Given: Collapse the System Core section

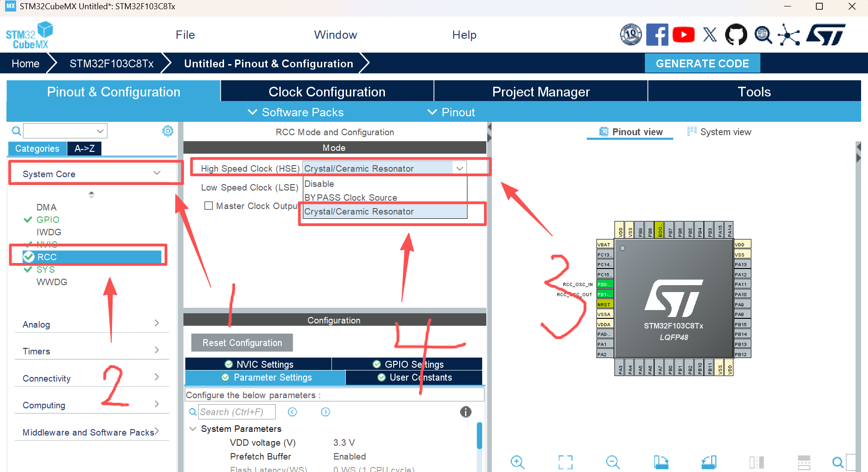Looking at the screenshot, I should pyautogui.click(x=157, y=173).
